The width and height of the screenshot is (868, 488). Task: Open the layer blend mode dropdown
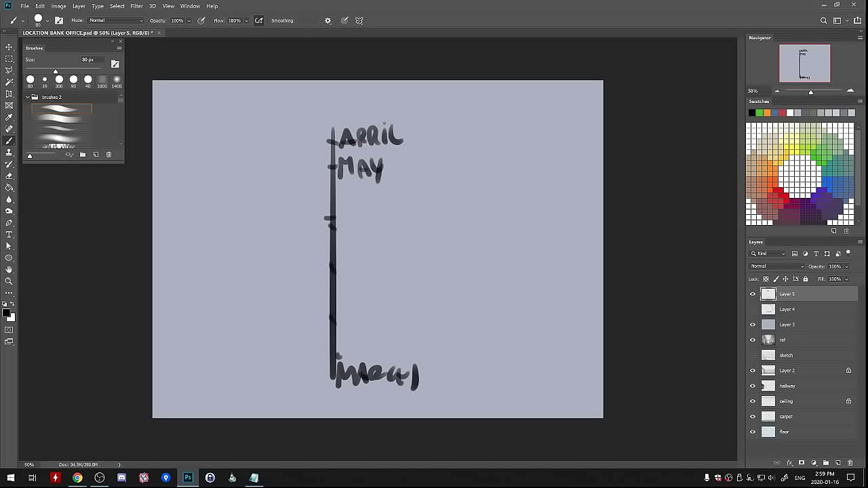pos(776,266)
